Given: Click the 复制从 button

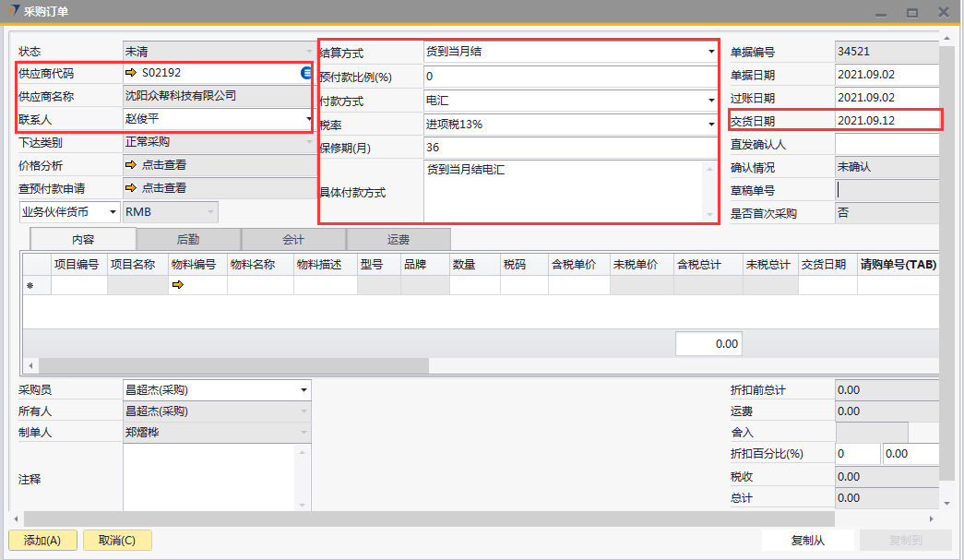Looking at the screenshot, I should point(807,541).
